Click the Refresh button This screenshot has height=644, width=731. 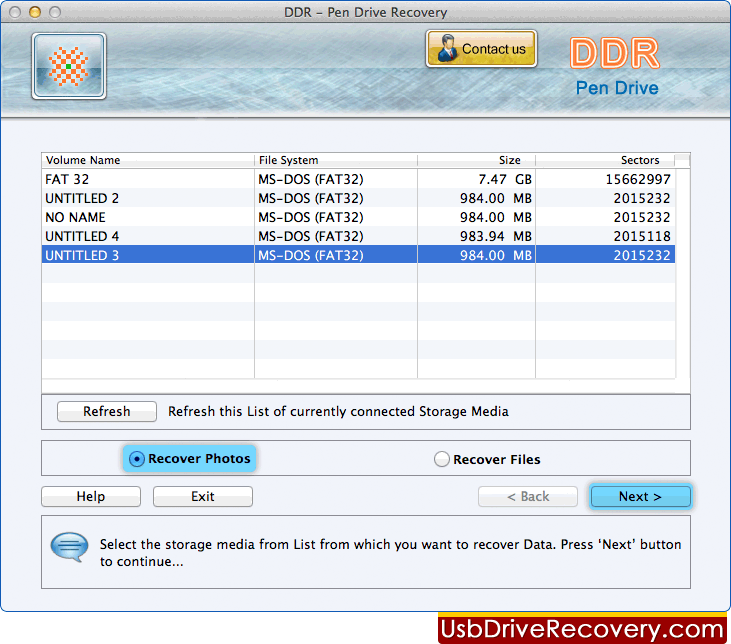[107, 411]
